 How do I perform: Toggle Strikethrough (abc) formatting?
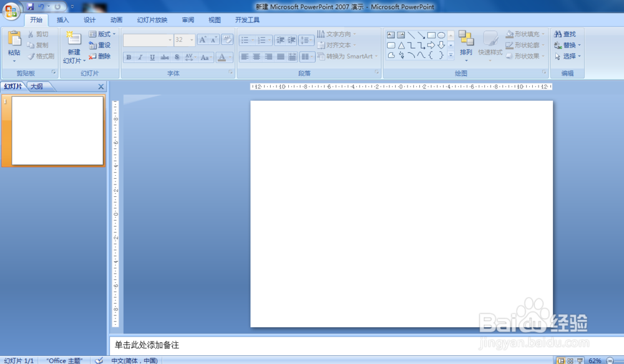pos(164,57)
